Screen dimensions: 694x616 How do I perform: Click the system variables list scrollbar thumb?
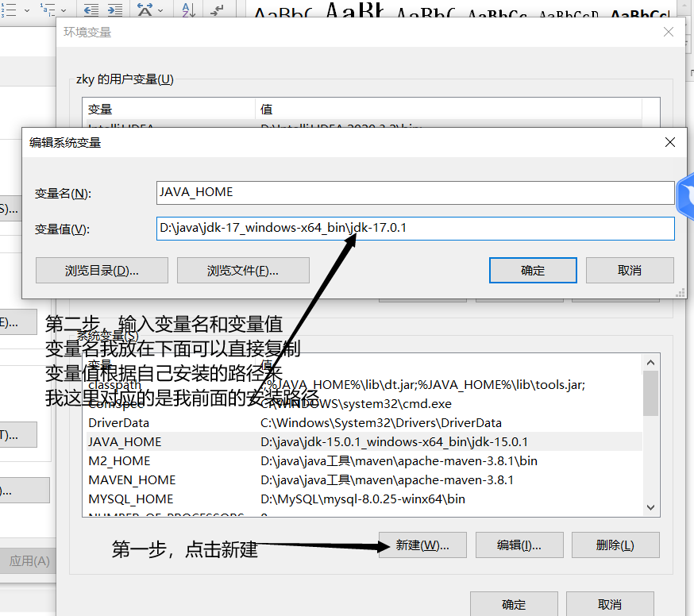(x=650, y=394)
